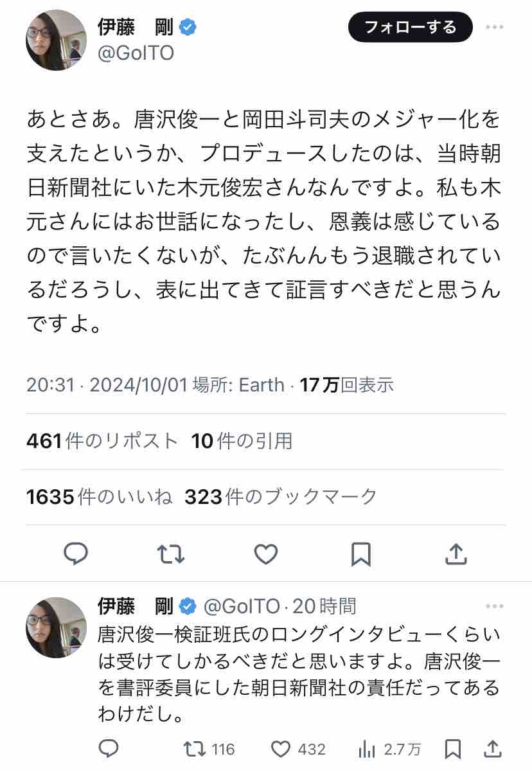This screenshot has width=532, height=772.
Task: Open the 10件の引用 quotes list
Action: [x=242, y=441]
